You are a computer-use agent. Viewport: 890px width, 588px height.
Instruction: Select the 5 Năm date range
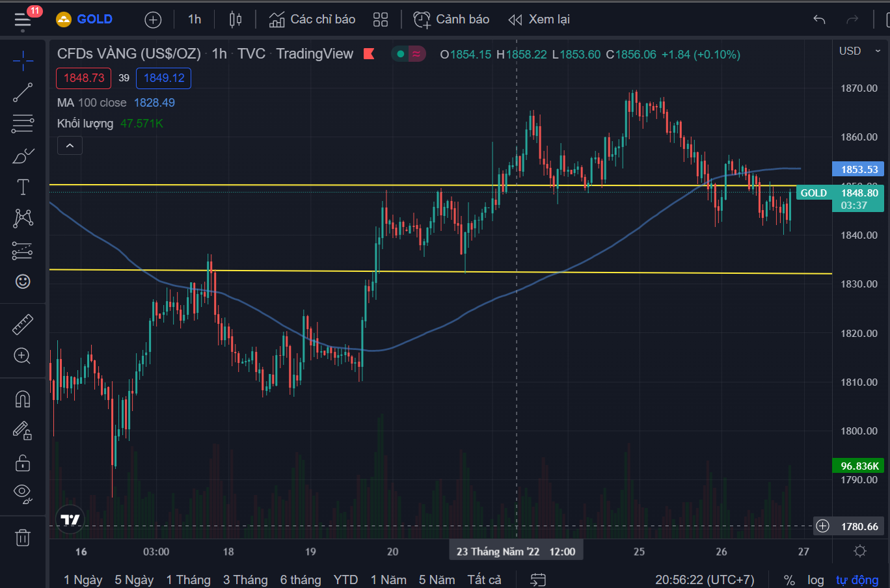click(437, 580)
